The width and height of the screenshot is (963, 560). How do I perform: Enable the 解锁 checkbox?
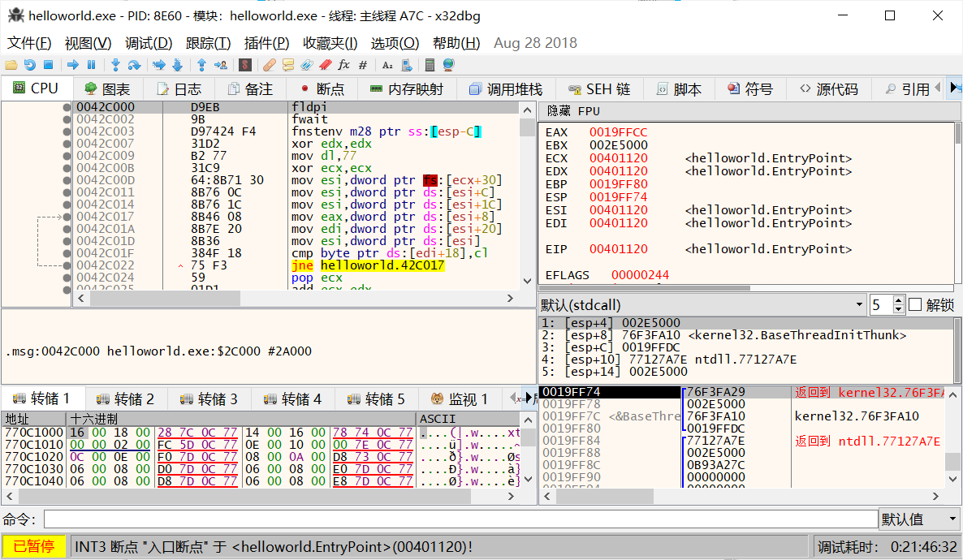point(915,305)
